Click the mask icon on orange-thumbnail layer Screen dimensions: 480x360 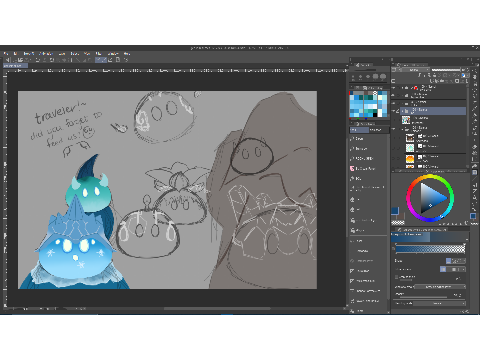pyautogui.click(x=420, y=156)
